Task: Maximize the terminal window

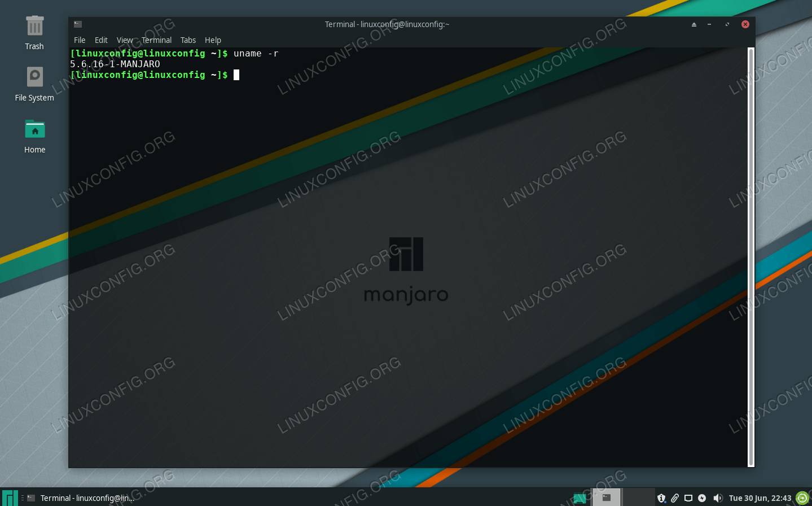Action: pos(727,24)
